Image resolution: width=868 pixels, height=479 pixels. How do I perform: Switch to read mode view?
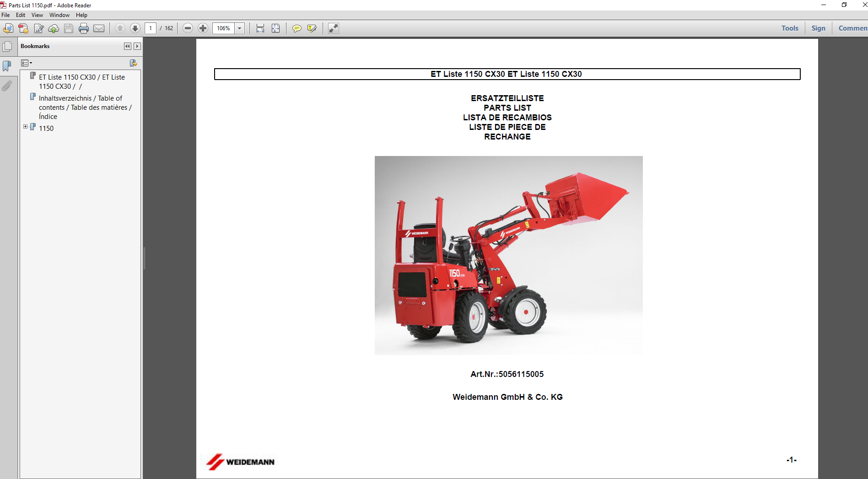[x=334, y=28]
